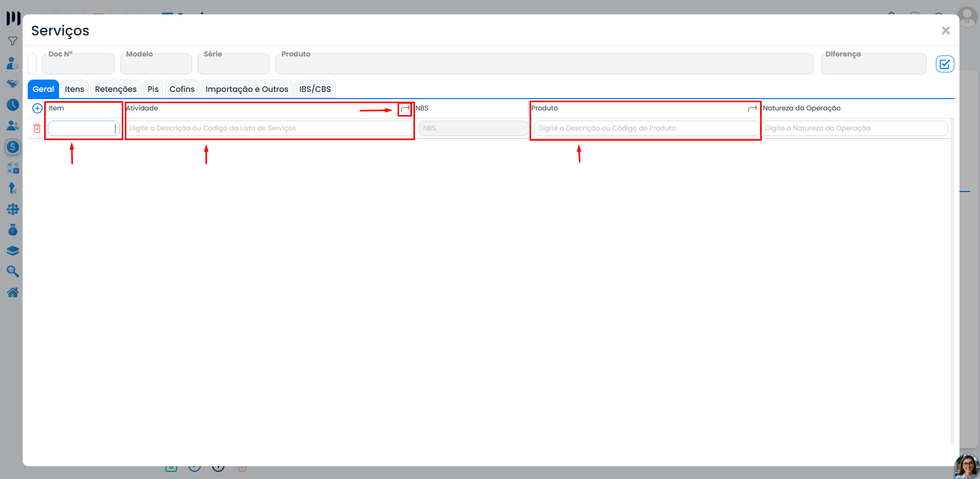The height and width of the screenshot is (479, 980).
Task: Click the share arrow icon beside Atividade
Action: tap(405, 109)
